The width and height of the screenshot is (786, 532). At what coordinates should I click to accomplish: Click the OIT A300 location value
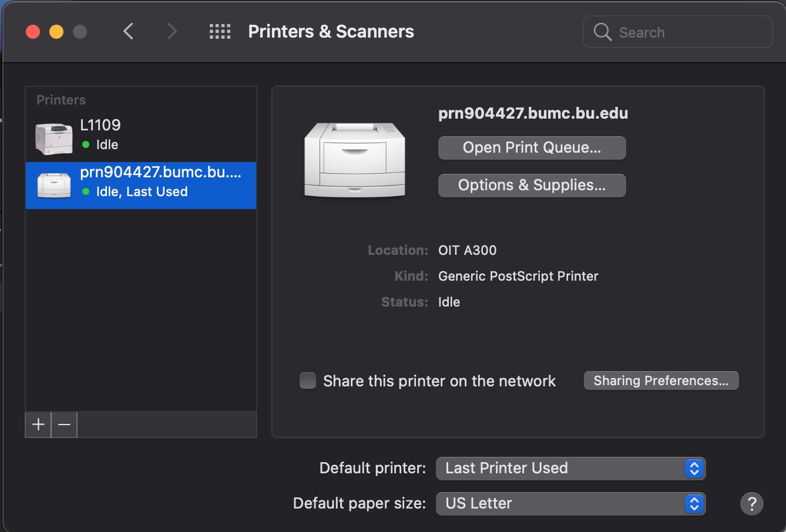click(468, 250)
